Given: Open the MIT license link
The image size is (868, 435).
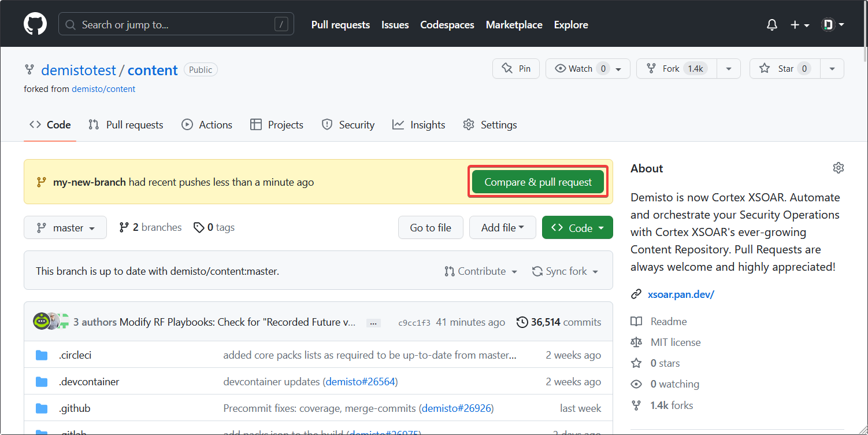Looking at the screenshot, I should point(666,342).
